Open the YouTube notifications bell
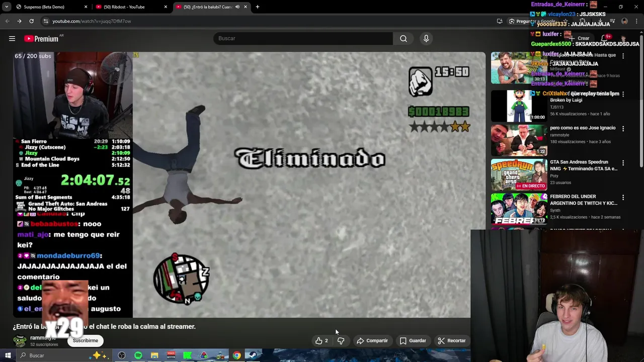The image size is (644, 362). (x=604, y=38)
